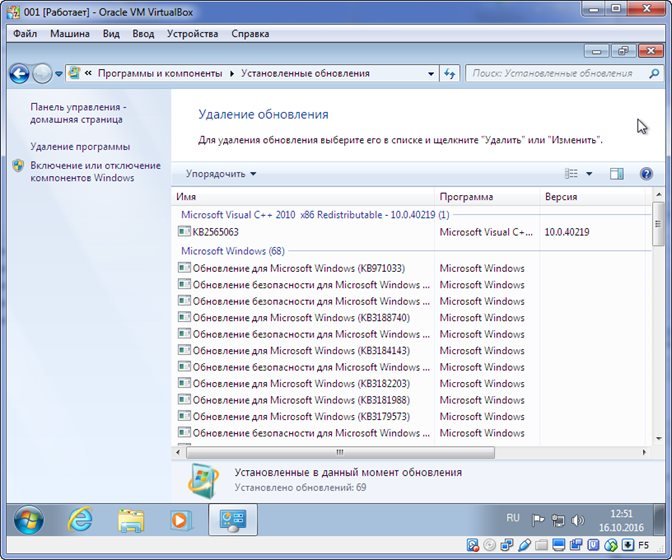
Task: Change view with the view icon
Action: point(571,174)
